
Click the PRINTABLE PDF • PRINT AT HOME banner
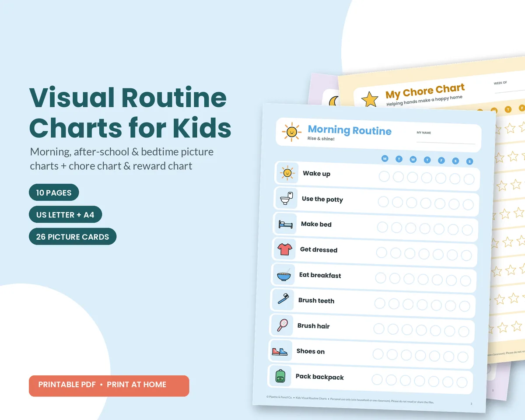coord(109,386)
